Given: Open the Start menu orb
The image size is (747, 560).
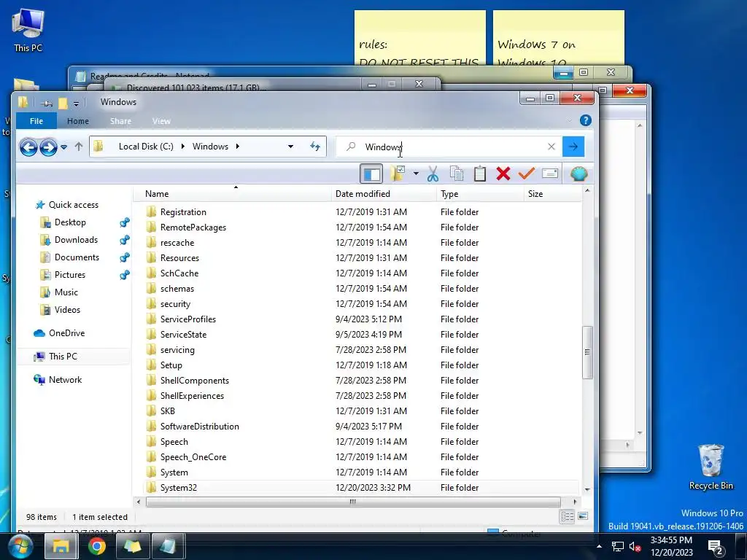Looking at the screenshot, I should coord(20,546).
